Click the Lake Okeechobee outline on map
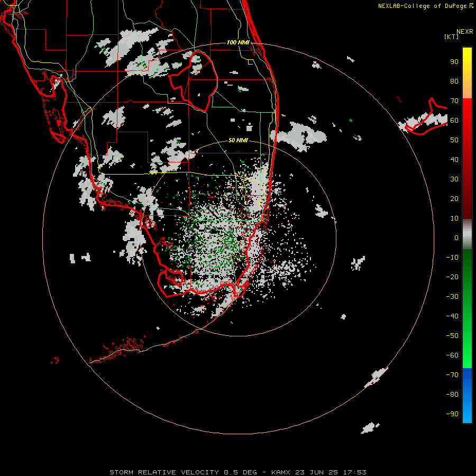476x476 pixels. pos(194,81)
